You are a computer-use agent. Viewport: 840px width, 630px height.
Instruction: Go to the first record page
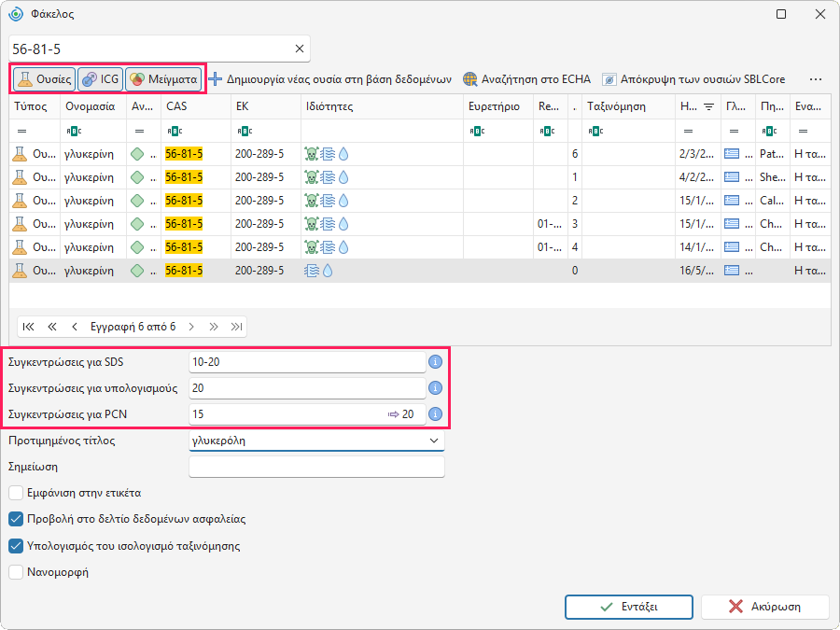(x=28, y=327)
